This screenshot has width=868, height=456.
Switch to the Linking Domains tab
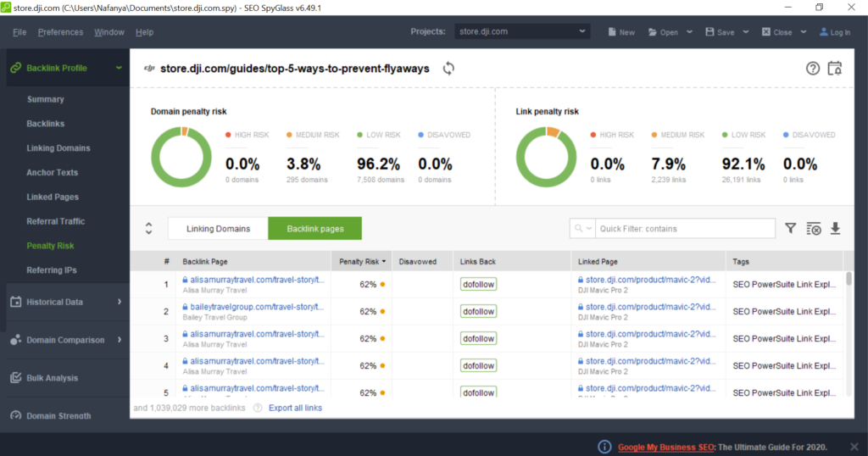click(x=218, y=229)
